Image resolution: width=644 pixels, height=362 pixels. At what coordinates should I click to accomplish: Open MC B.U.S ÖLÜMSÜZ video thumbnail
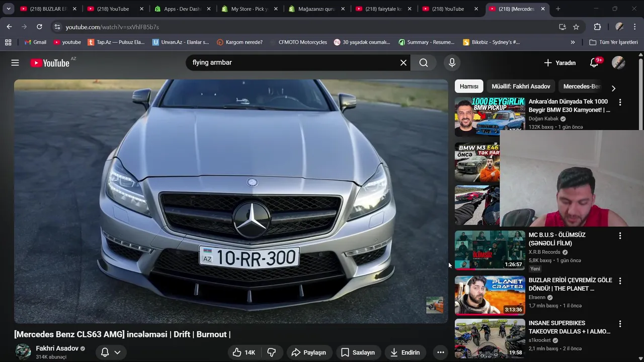coord(490,250)
